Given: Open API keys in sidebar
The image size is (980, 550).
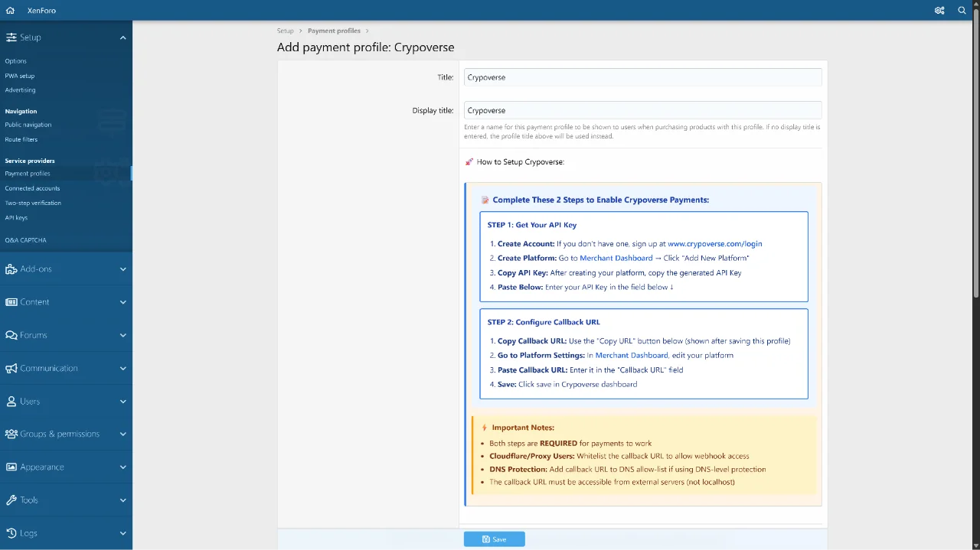Looking at the screenshot, I should click(x=16, y=218).
